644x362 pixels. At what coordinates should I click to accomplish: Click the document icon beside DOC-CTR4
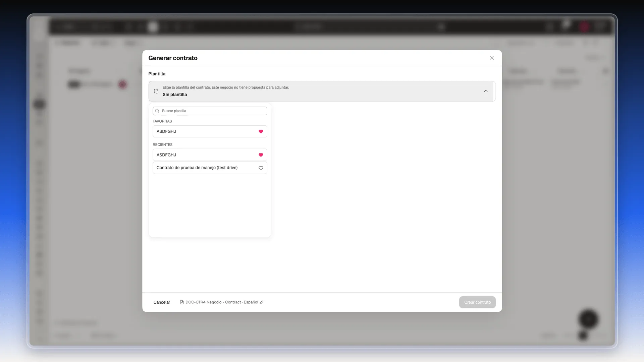click(182, 302)
